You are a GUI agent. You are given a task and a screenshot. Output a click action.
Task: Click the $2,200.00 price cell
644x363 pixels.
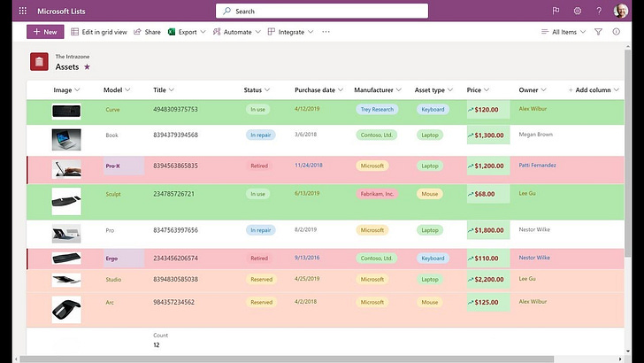(488, 279)
